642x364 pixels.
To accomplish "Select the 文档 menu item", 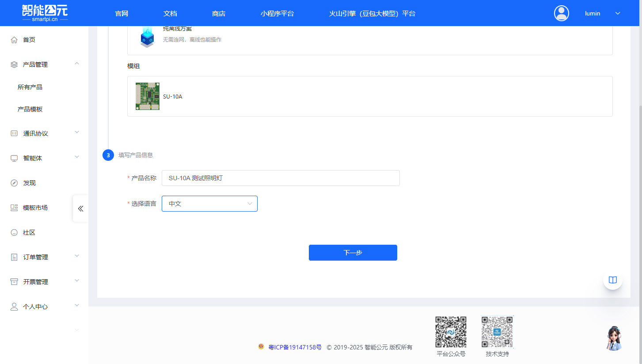I will click(170, 14).
